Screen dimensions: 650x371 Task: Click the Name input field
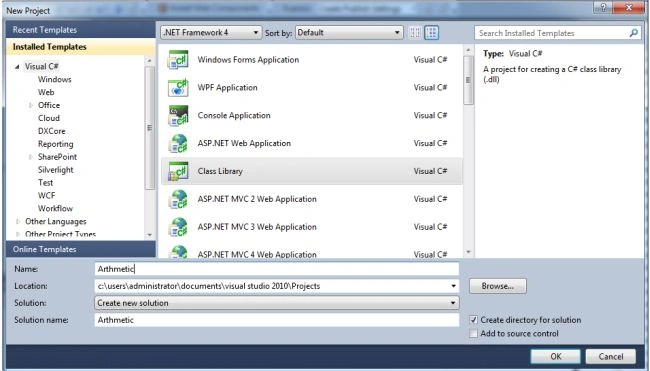click(277, 269)
